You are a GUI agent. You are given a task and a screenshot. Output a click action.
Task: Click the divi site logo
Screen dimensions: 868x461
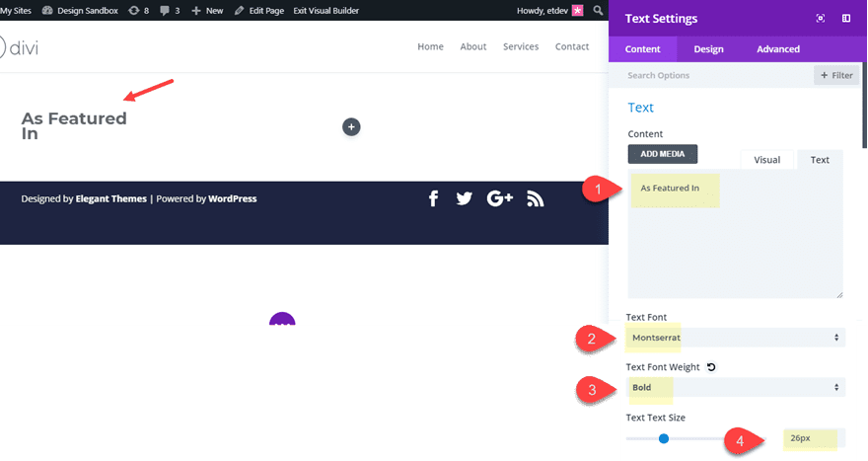(x=19, y=47)
